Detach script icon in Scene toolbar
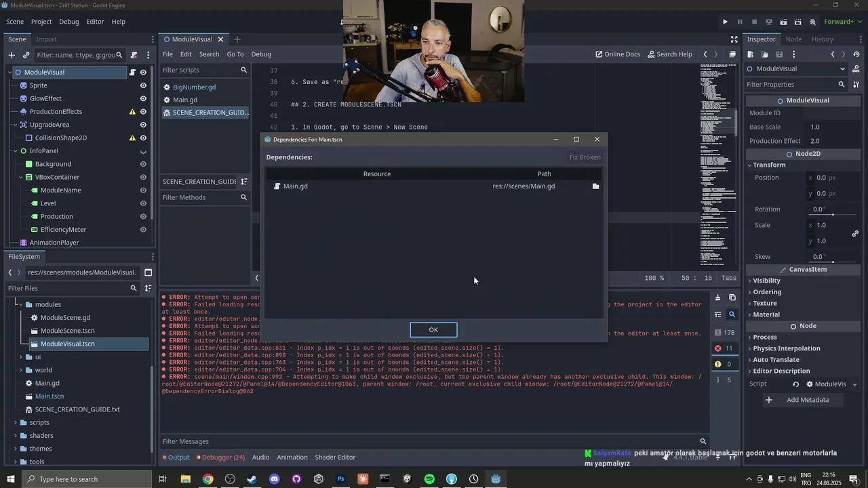The width and height of the screenshot is (868, 488). click(x=134, y=55)
